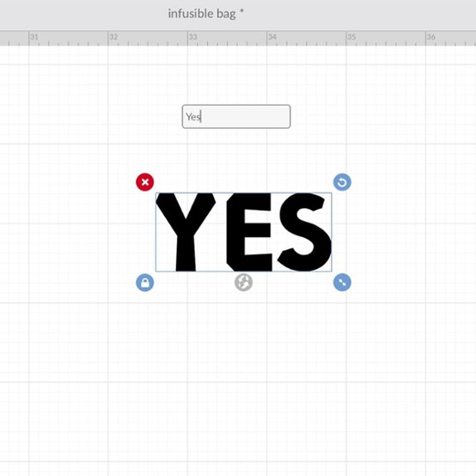This screenshot has width=476, height=476.
Task: Click ruler mark 34
Action: pyautogui.click(x=272, y=37)
